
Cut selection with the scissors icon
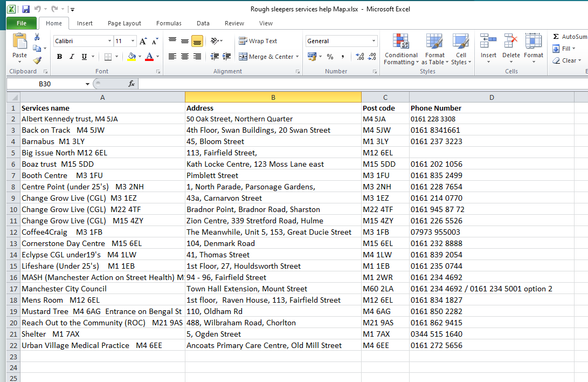(x=37, y=37)
